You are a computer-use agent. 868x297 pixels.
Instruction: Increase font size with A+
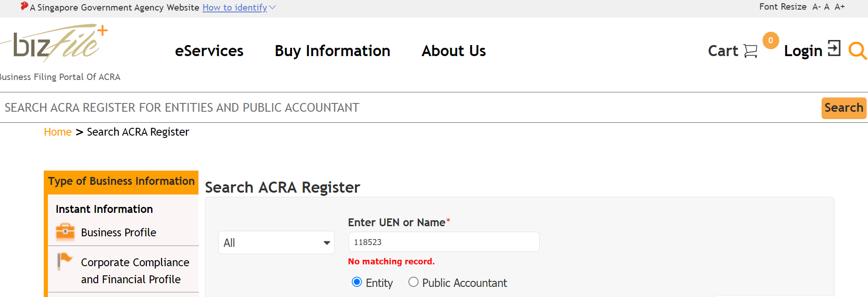pos(839,7)
